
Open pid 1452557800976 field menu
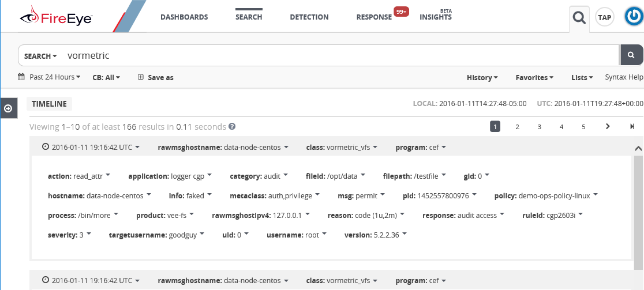coord(440,195)
